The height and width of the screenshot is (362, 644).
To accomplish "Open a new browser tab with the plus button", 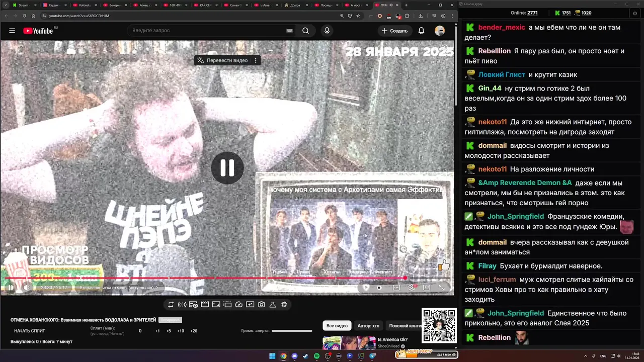I will (406, 5).
